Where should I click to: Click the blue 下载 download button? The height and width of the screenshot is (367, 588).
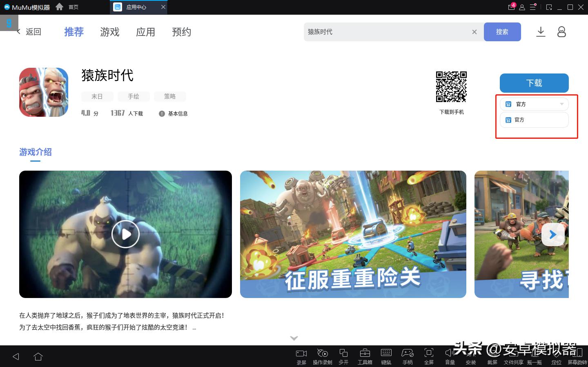click(x=534, y=83)
